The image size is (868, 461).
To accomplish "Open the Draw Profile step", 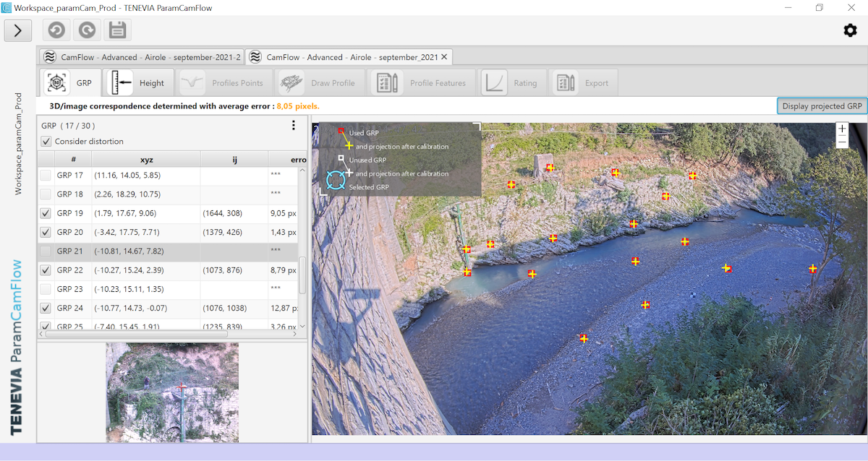I will [x=320, y=83].
